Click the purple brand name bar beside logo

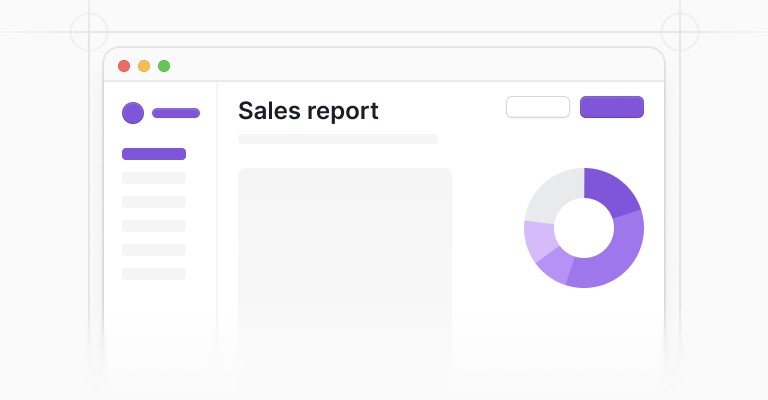(x=176, y=113)
